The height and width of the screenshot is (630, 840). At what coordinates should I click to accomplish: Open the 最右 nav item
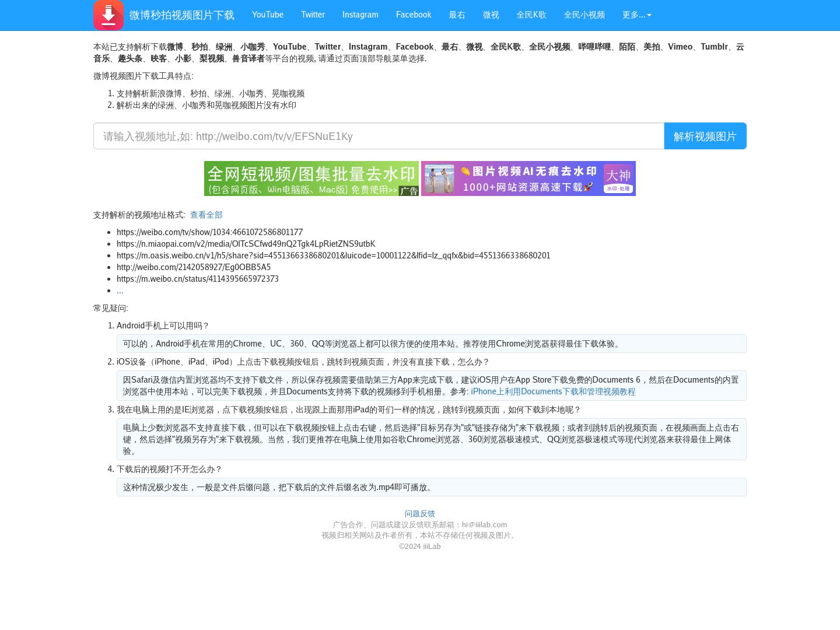457,15
